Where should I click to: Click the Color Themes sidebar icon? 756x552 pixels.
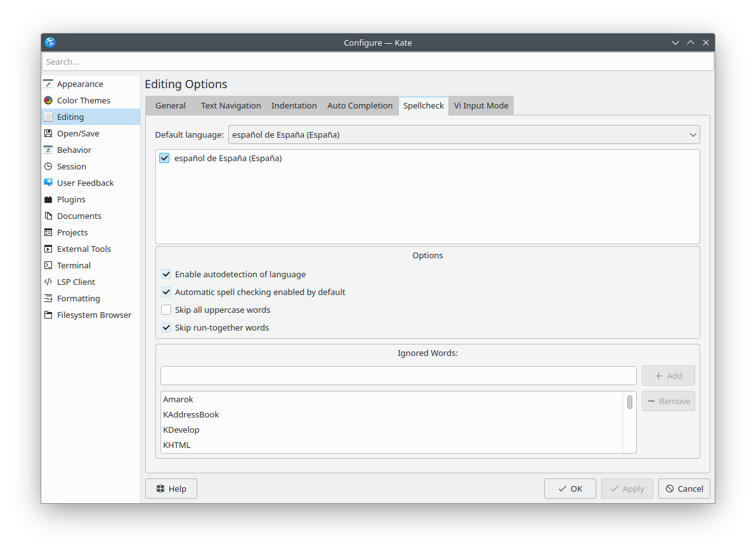point(48,100)
